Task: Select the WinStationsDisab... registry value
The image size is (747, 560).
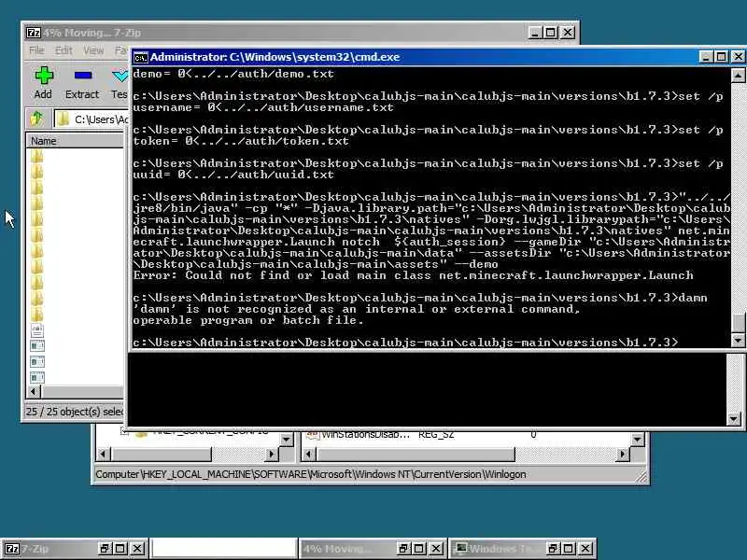Action: (365, 434)
